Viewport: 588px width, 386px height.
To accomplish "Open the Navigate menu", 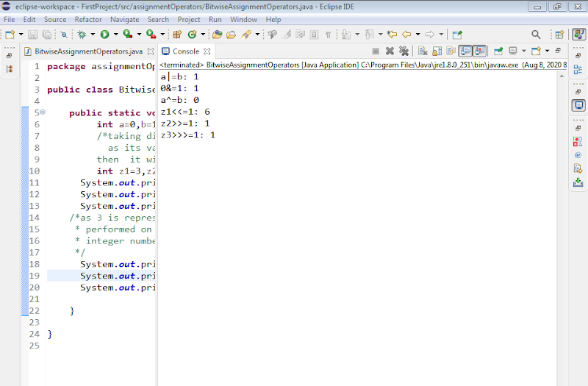I will (x=124, y=20).
